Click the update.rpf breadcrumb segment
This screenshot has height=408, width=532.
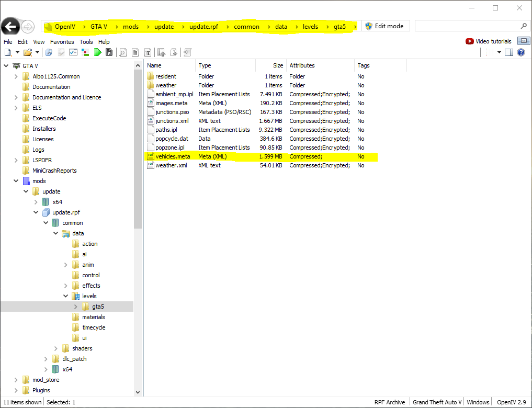coord(203,27)
